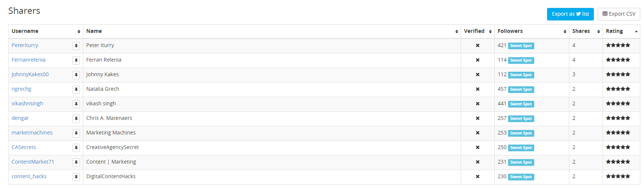Click the Export CSV button
The height and width of the screenshot is (189, 644).
pyautogui.click(x=619, y=14)
